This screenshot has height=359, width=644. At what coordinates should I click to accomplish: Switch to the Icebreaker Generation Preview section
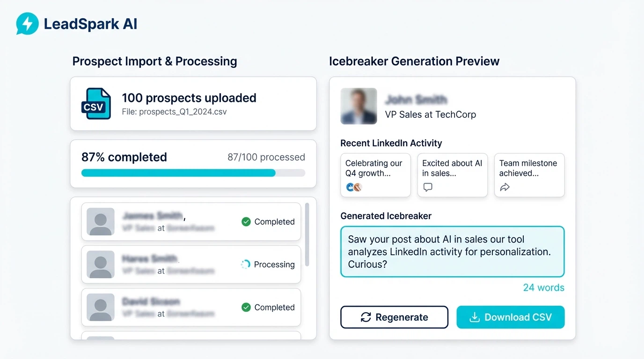pos(414,61)
